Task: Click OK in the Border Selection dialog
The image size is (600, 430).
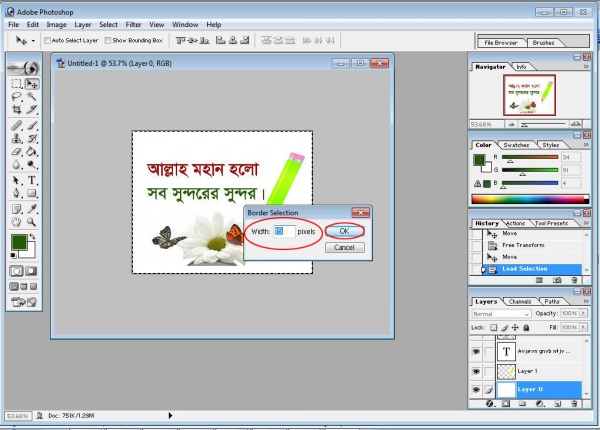Action: (x=343, y=231)
